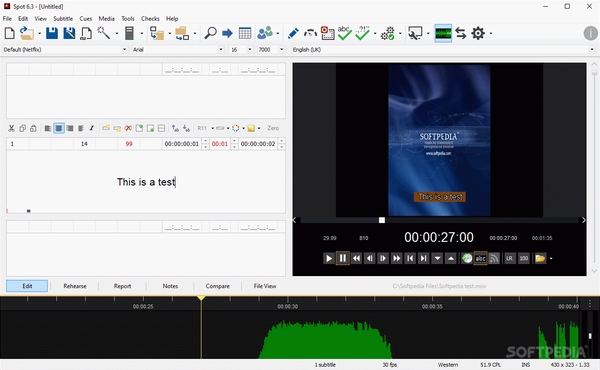Click the swap arrows icon
The image size is (600, 370).
pyautogui.click(x=461, y=33)
